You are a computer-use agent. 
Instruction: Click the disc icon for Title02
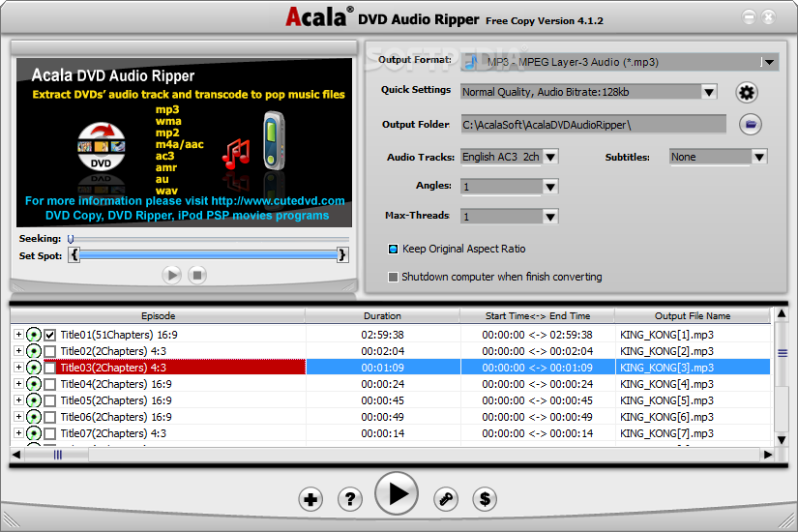34,351
